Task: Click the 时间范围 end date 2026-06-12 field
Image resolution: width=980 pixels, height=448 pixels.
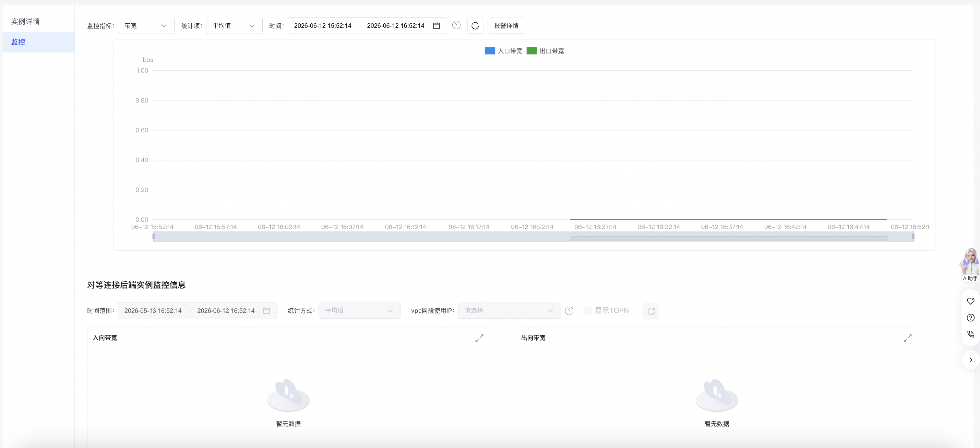Action: point(226,310)
